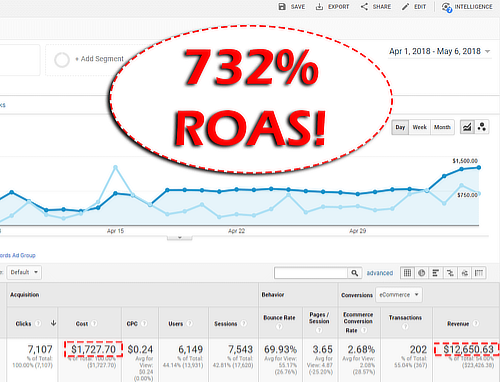Select the Percentage pie view icon
500x382 pixels.
(x=422, y=273)
